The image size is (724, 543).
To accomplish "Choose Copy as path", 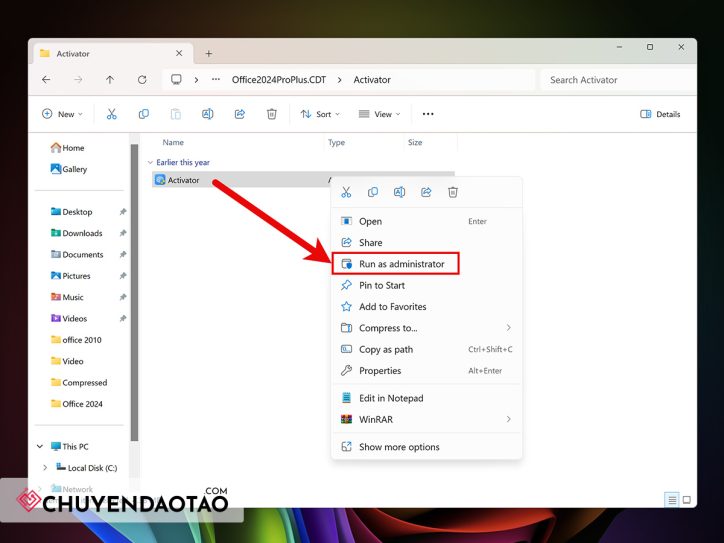I will [427, 349].
